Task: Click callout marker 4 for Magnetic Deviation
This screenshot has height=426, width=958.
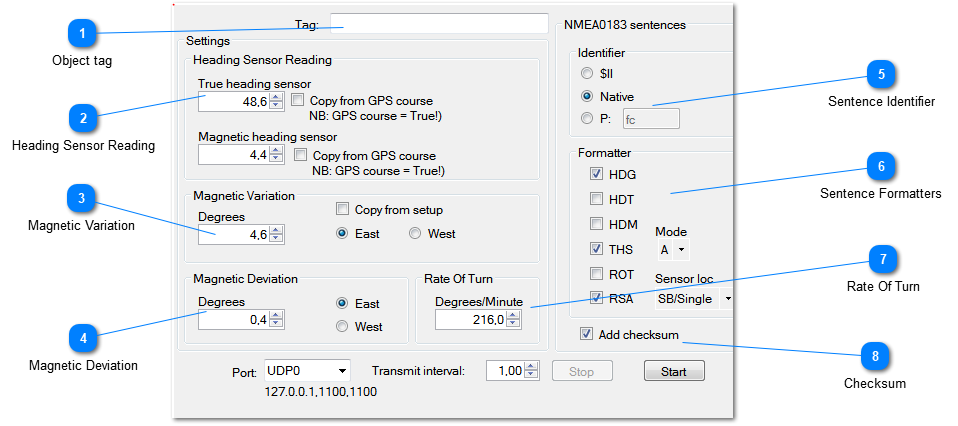Action: click(x=83, y=339)
